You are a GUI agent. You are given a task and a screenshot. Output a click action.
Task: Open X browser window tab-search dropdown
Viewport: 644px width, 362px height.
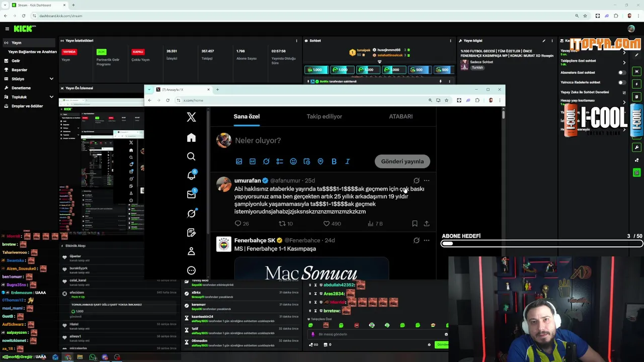[150, 89]
